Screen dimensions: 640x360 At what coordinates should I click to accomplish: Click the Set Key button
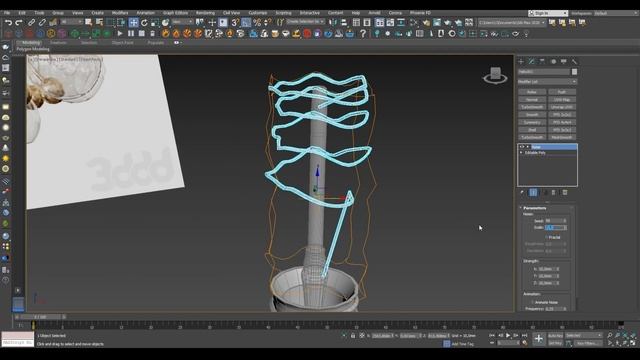555,343
